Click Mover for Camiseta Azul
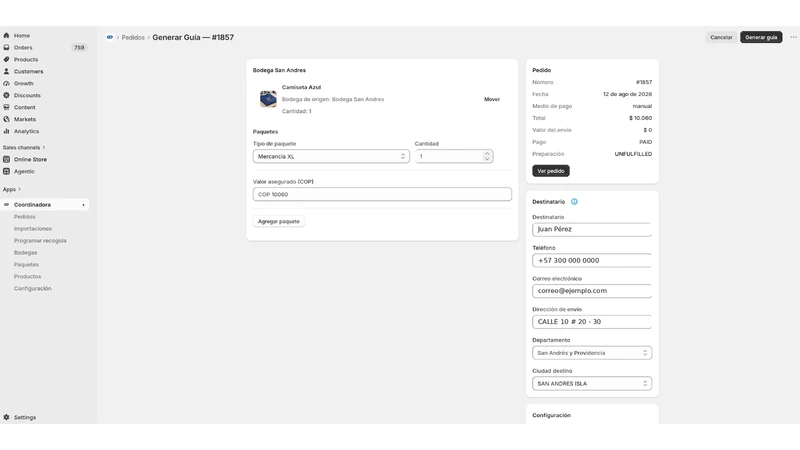Image resolution: width=800 pixels, height=450 pixels. [492, 99]
